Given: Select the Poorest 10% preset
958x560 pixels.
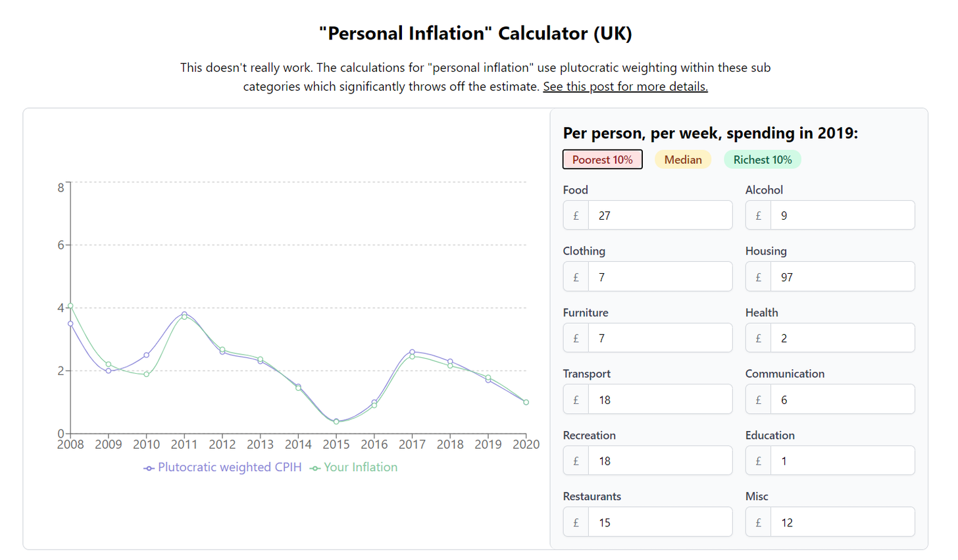Looking at the screenshot, I should pos(602,160).
